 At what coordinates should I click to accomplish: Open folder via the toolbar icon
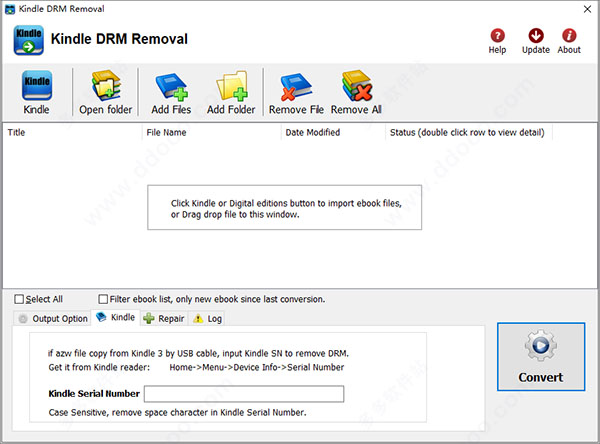coord(106,85)
